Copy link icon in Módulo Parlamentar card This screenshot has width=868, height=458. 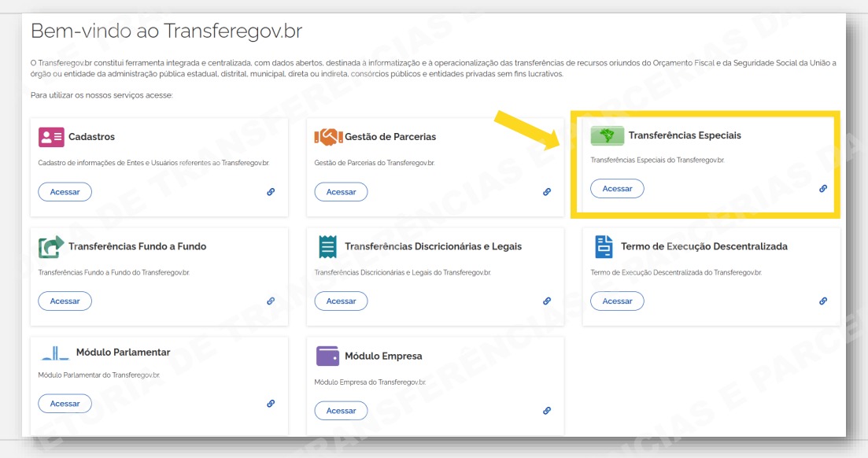[x=271, y=403]
